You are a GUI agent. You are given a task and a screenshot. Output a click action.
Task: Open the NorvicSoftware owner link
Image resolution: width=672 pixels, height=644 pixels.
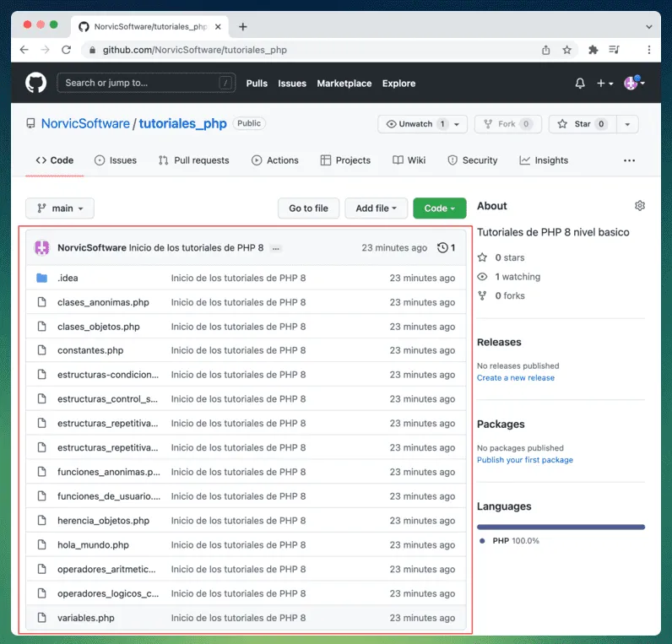(x=85, y=123)
